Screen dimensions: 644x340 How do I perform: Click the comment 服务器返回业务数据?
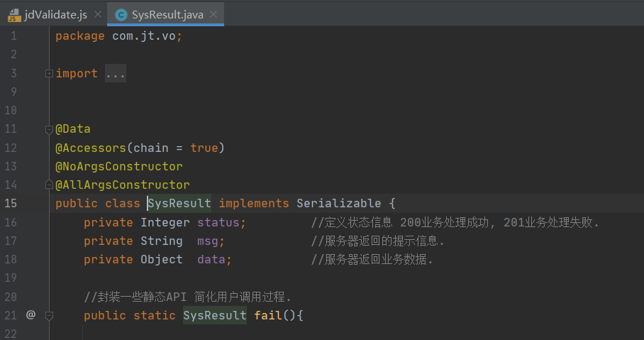tap(372, 259)
